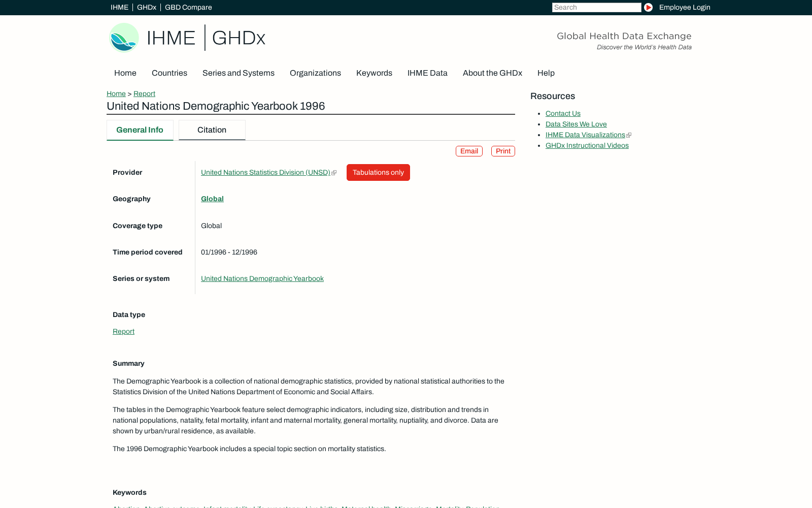This screenshot has height=508, width=812.
Task: Open IHME Data menu item
Action: [x=427, y=73]
